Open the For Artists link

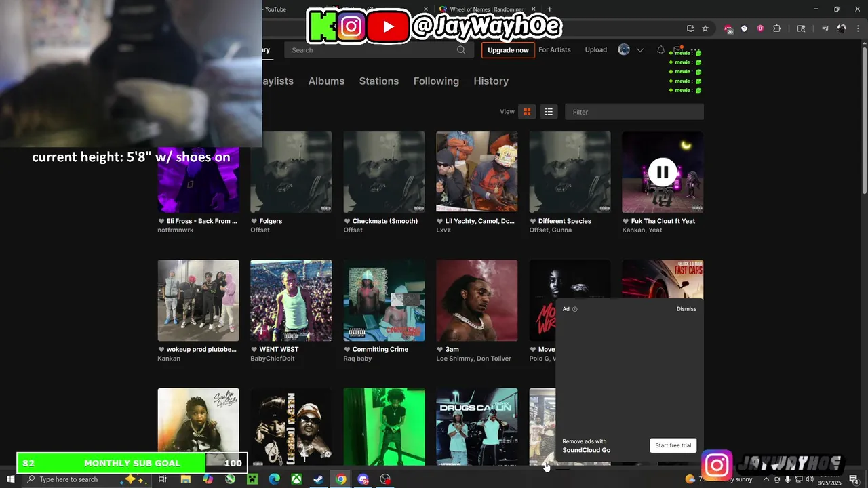click(555, 49)
